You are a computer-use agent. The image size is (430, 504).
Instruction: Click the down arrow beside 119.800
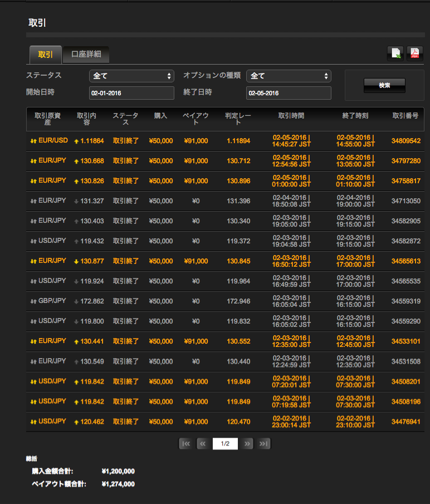76,321
